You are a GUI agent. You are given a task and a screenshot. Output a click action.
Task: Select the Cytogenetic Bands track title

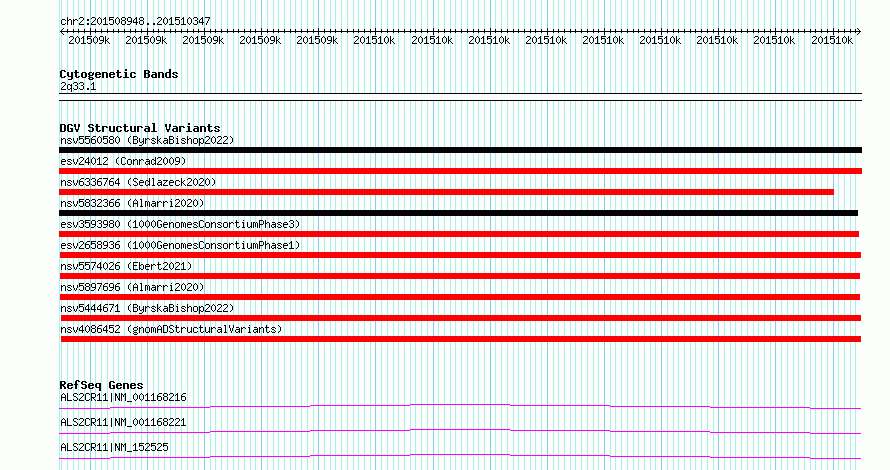(x=119, y=74)
